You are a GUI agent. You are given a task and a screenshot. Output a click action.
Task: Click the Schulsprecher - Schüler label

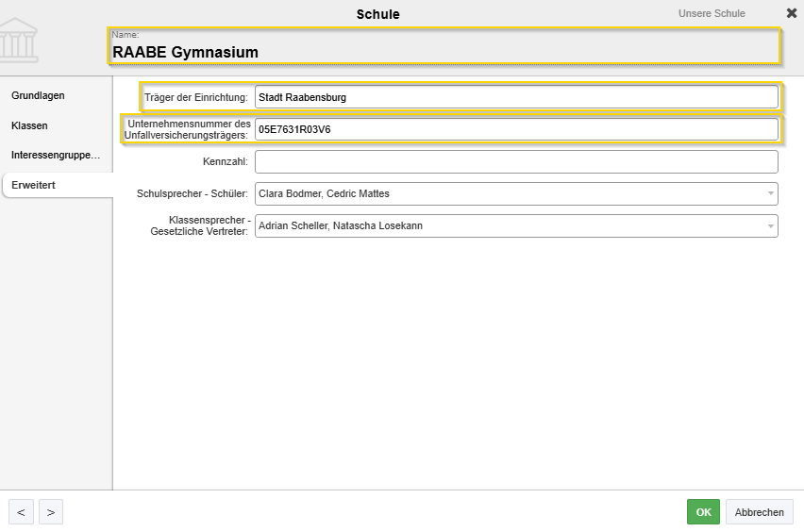point(193,193)
